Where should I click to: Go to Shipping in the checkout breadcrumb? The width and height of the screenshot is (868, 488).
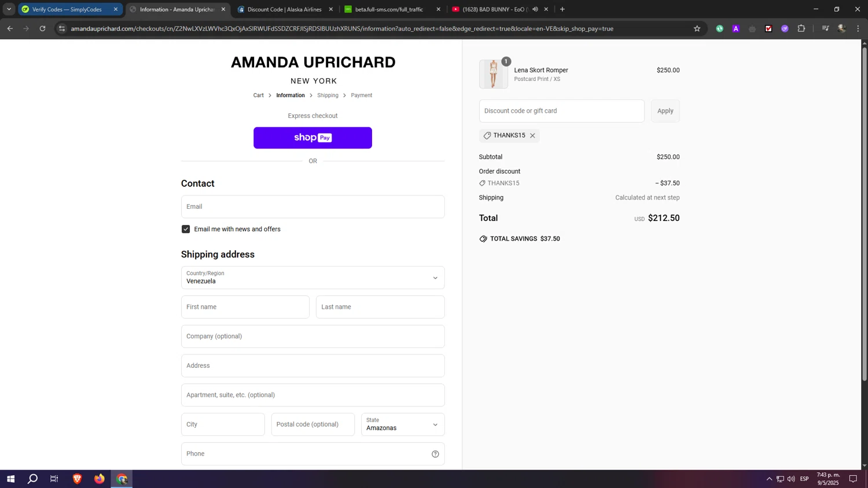pyautogui.click(x=328, y=95)
